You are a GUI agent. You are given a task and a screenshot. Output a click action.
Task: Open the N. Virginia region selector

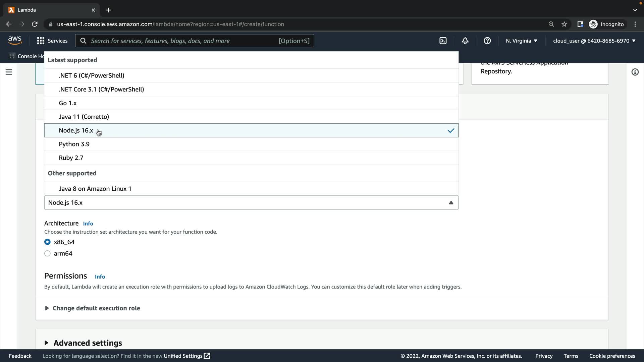pyautogui.click(x=521, y=41)
